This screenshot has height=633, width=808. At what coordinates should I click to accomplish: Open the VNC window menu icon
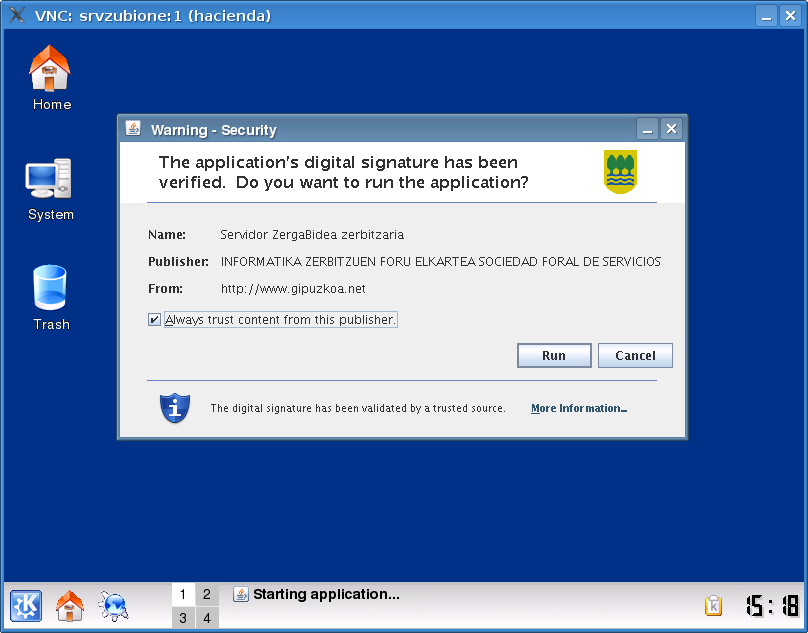tap(17, 16)
